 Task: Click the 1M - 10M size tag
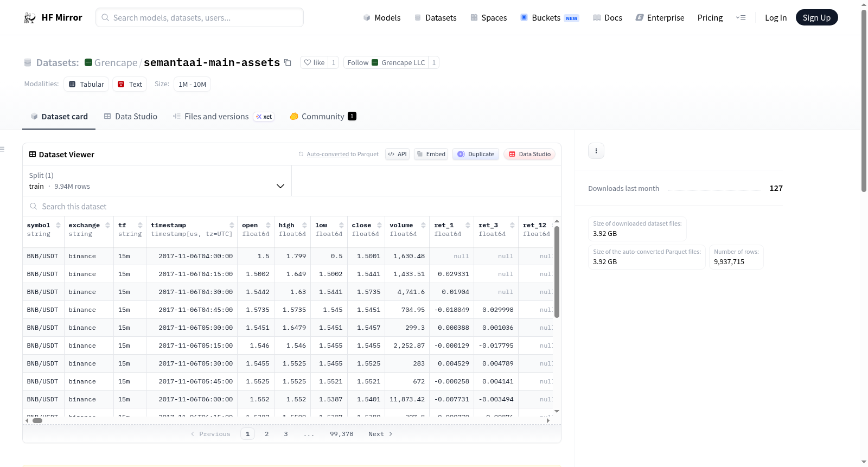pyautogui.click(x=192, y=84)
